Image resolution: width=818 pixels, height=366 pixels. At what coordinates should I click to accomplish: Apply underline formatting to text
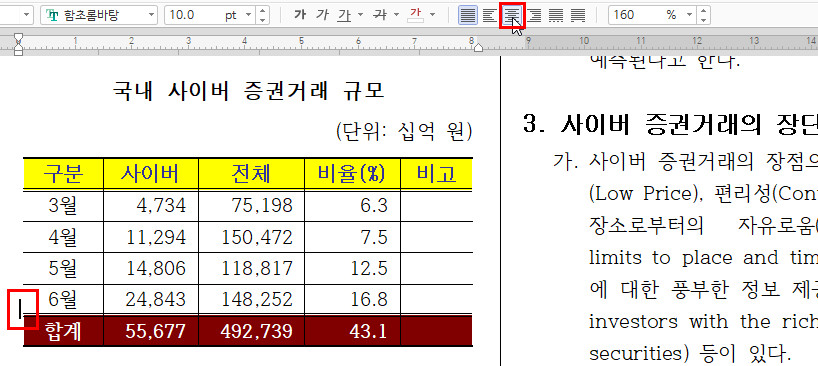[x=344, y=15]
